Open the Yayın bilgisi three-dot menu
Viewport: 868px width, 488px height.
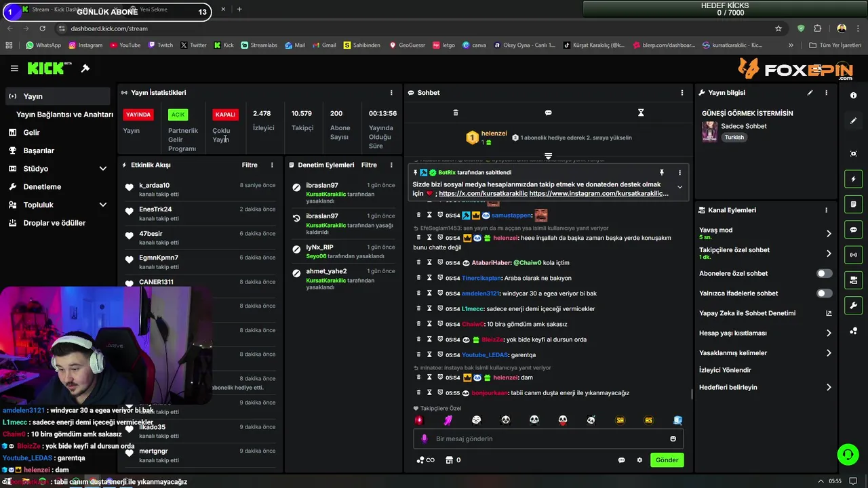click(x=826, y=93)
